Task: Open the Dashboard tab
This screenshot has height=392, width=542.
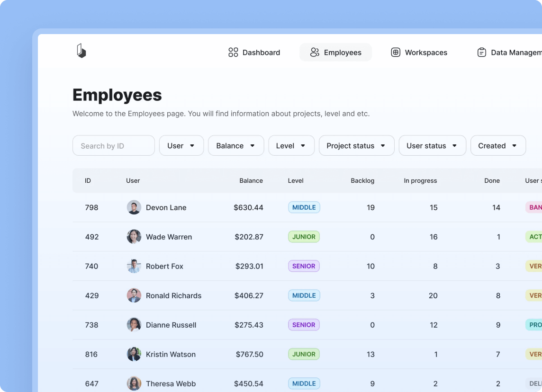Action: point(254,53)
